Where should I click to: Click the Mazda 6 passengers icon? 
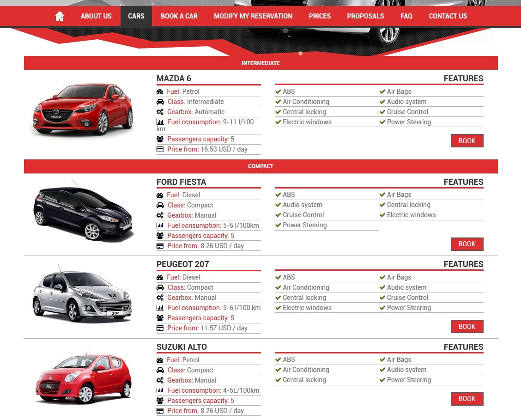tap(160, 139)
